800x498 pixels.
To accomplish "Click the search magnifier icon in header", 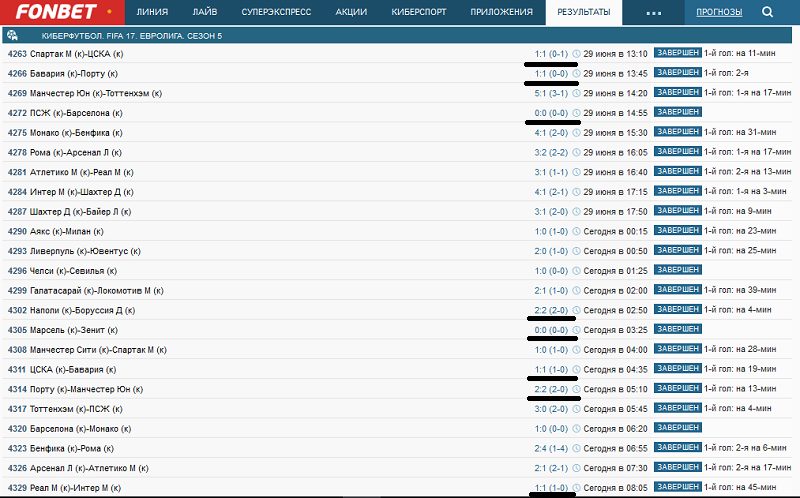I will pos(768,13).
